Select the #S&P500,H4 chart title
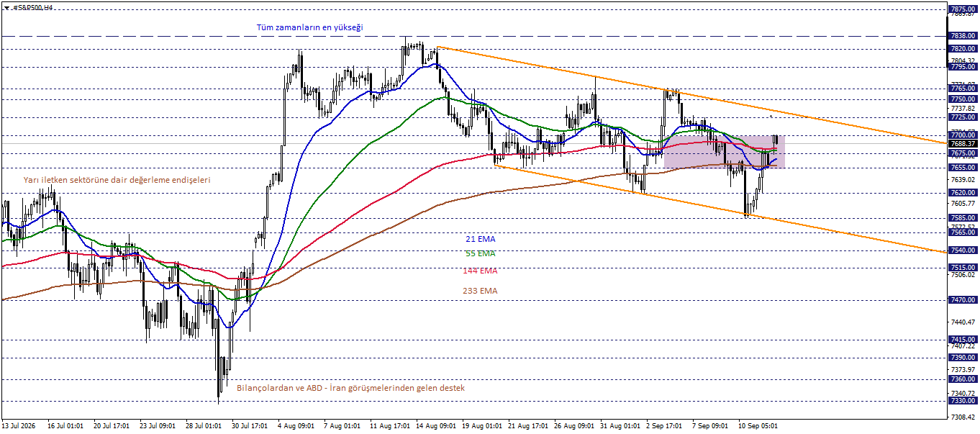 pyautogui.click(x=32, y=6)
